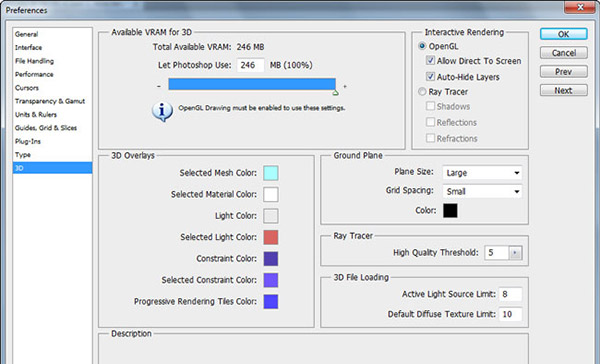Click the minus sign beside VRAM slider
Viewport: 600px width, 364px height.
click(x=159, y=87)
